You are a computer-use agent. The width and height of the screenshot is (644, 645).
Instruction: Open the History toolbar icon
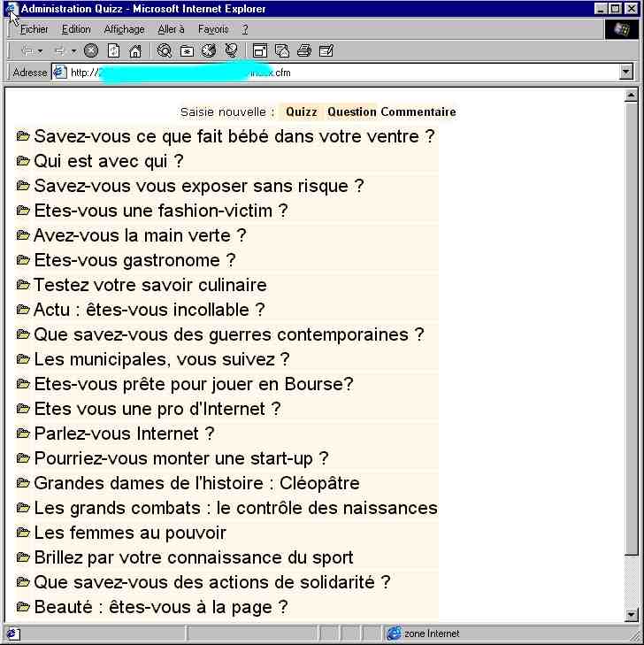tap(209, 51)
